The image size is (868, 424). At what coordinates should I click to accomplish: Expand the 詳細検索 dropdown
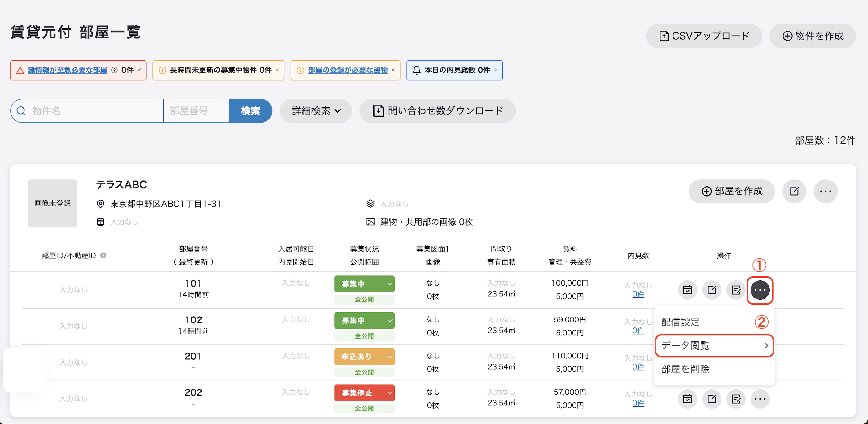pos(316,111)
